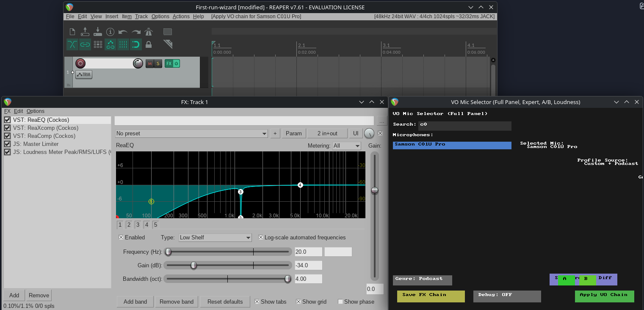Enable the Show phase checkbox

point(340,302)
